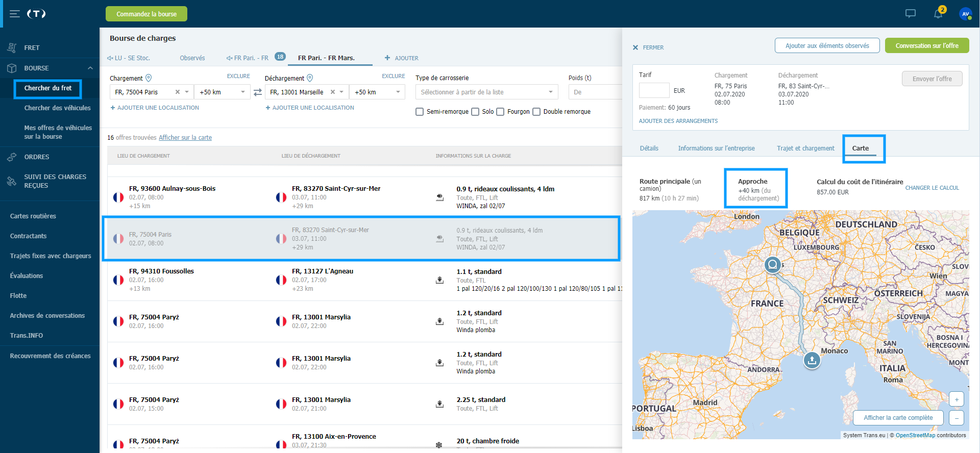This screenshot has width=980, height=453.
Task: Enable the Fourgon checkbox
Action: 500,112
